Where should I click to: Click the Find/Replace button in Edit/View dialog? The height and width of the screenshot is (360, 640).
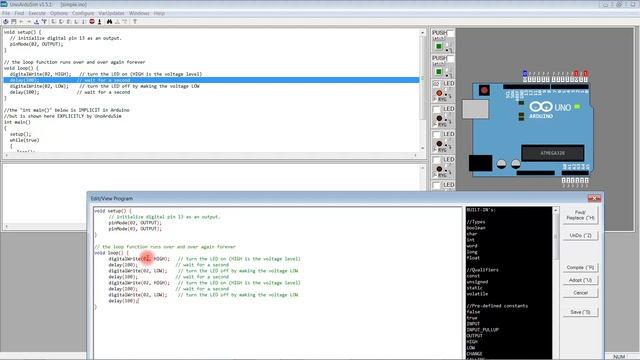[580, 215]
